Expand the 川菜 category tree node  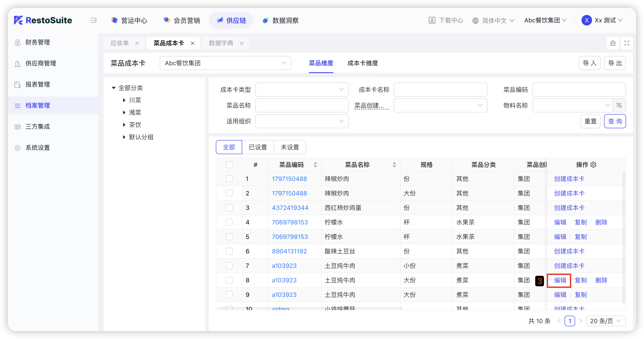[124, 100]
